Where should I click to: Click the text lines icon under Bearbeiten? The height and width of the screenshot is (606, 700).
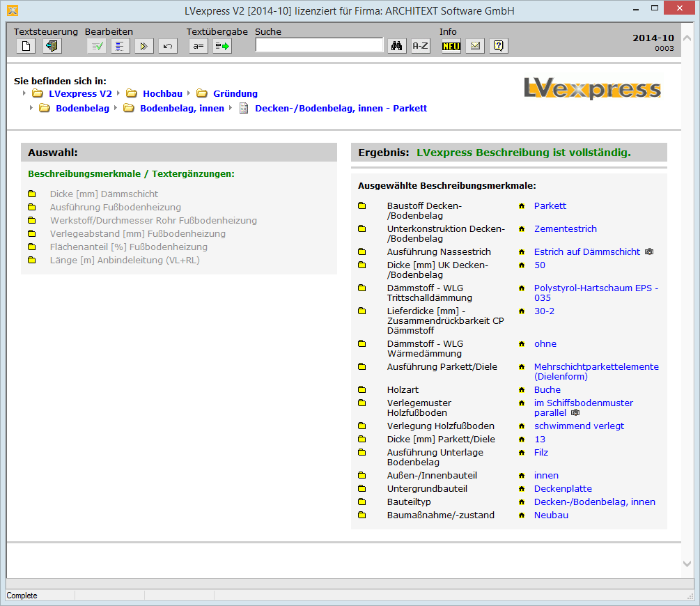(120, 46)
